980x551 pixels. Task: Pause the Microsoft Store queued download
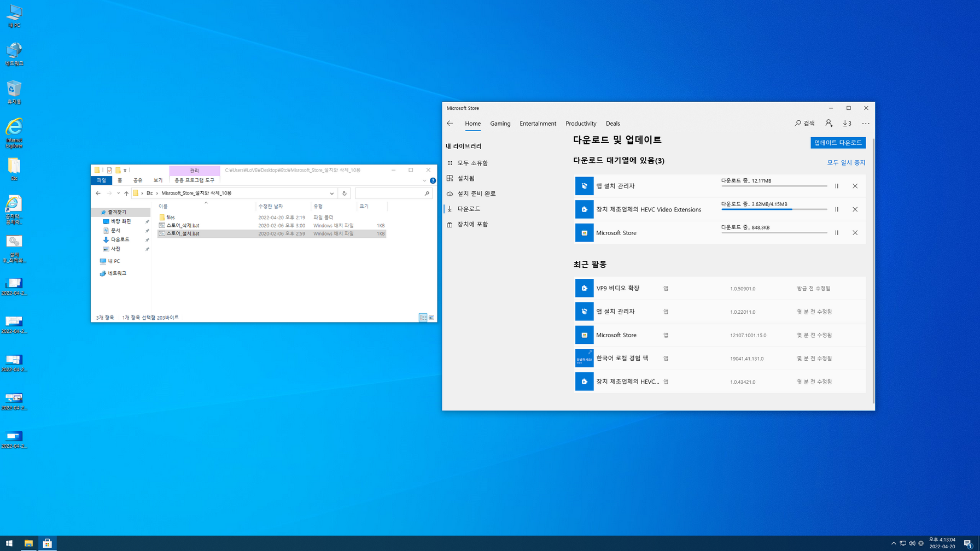[837, 233]
